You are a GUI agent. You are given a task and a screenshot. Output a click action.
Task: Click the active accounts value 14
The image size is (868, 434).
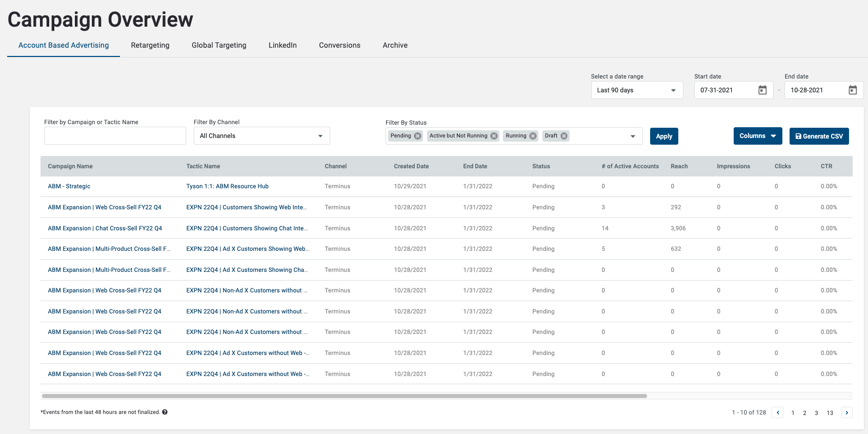click(605, 228)
